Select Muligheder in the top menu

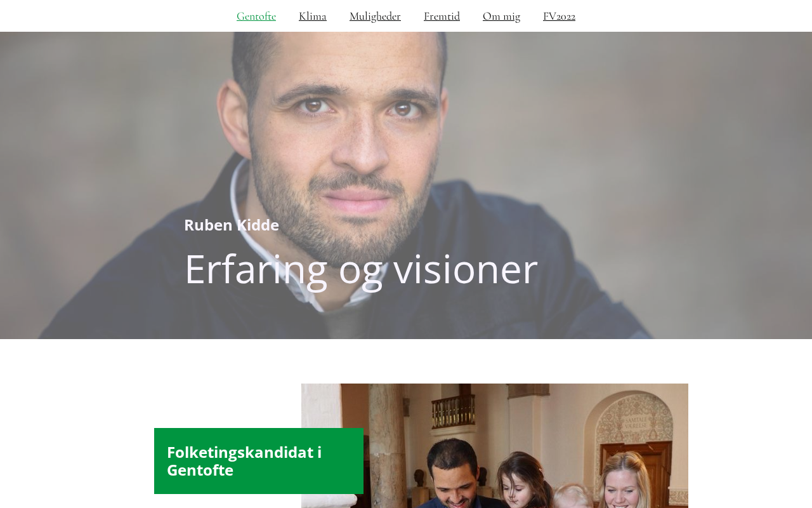tap(375, 16)
